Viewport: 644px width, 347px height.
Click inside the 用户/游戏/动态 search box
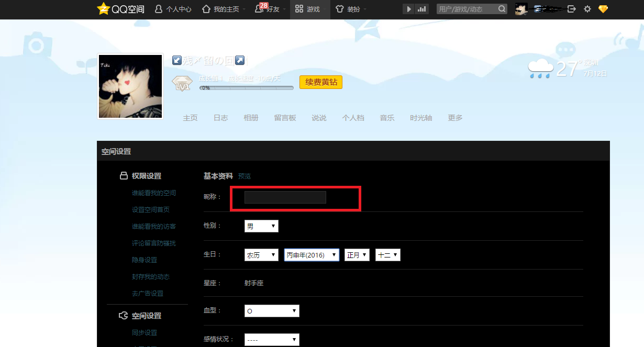click(x=466, y=9)
